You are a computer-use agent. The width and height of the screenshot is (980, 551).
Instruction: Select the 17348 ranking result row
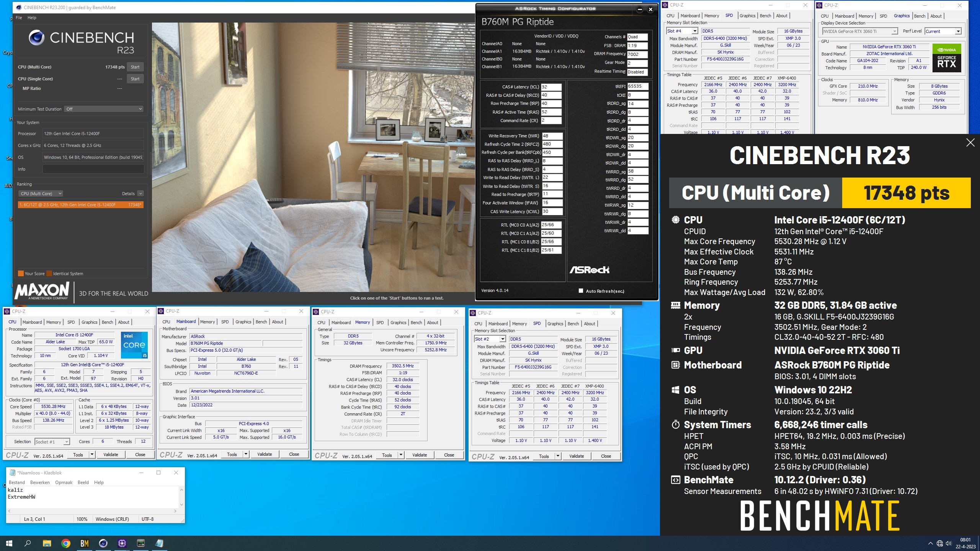(80, 205)
